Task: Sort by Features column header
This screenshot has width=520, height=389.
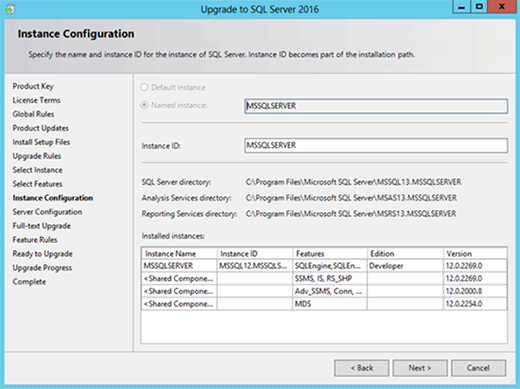Action: (330, 254)
